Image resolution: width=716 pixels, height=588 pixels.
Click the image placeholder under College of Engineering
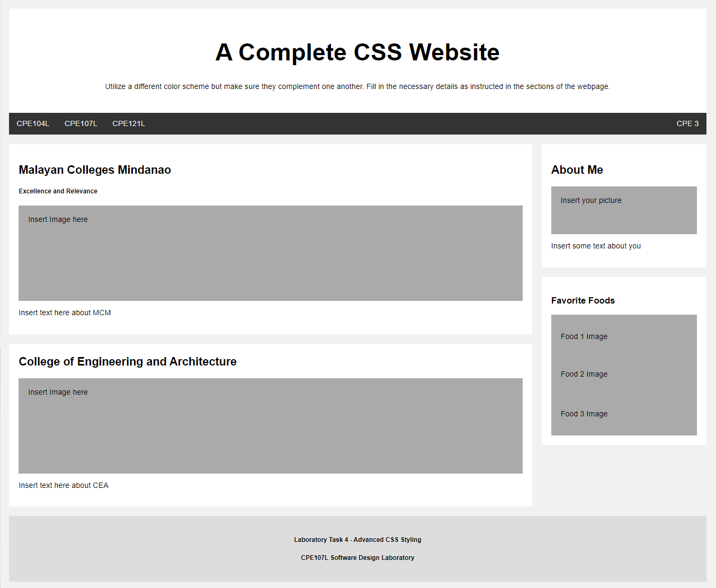[271, 426]
